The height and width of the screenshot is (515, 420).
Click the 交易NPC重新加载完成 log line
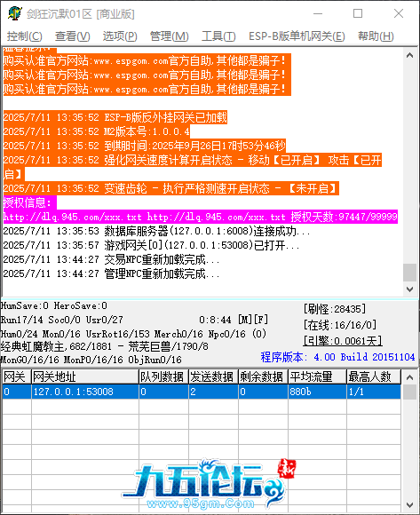pyautogui.click(x=111, y=259)
